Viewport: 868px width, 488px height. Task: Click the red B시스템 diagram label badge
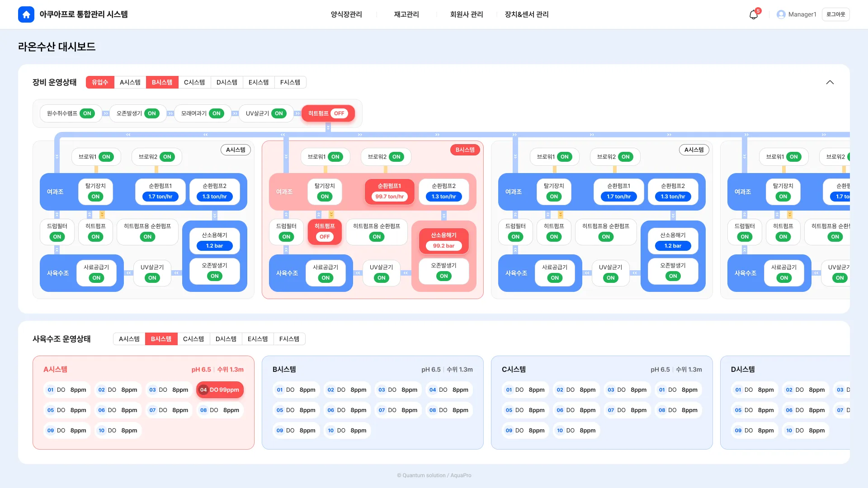[x=465, y=150]
